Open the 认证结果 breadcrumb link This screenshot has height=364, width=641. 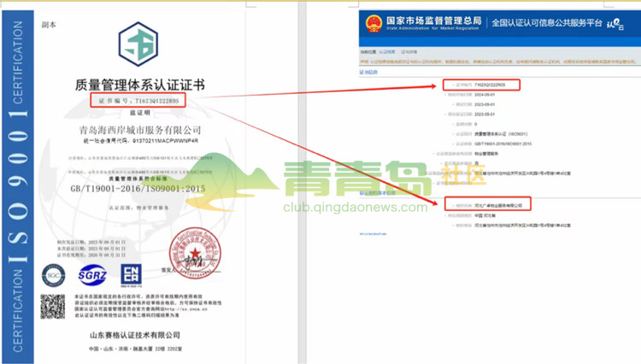tap(387, 52)
